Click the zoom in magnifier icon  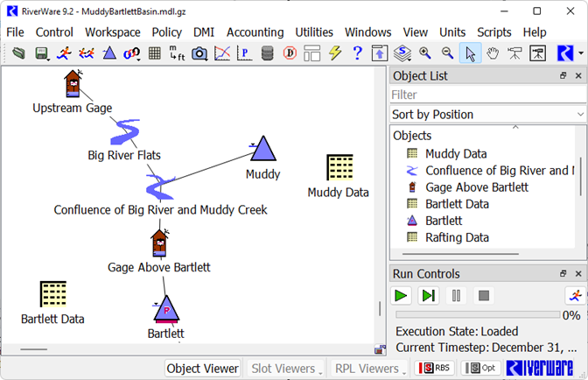(425, 53)
